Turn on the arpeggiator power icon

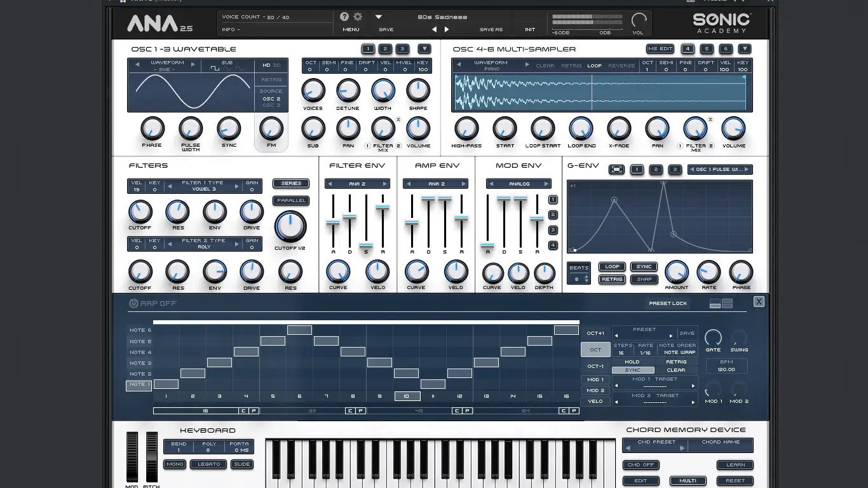click(x=133, y=303)
